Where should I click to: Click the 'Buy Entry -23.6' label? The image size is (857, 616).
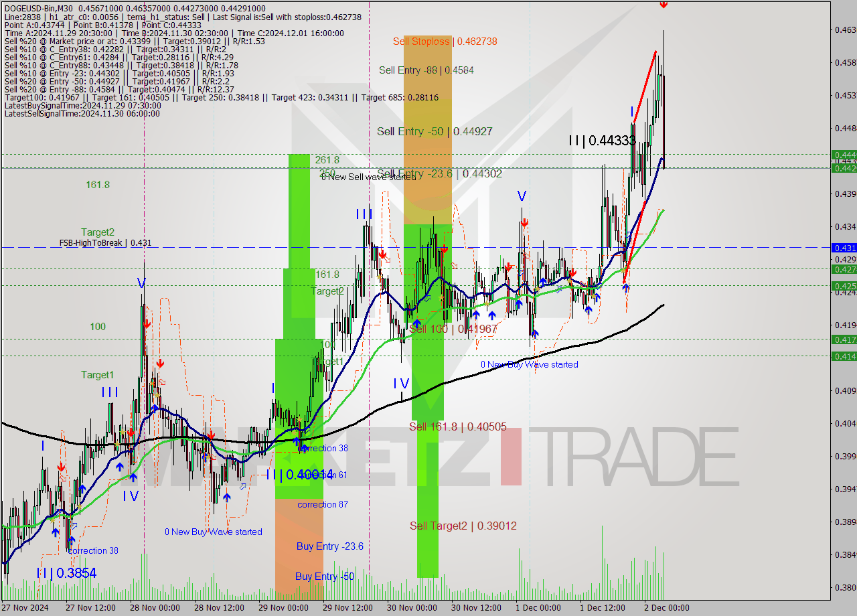click(330, 546)
